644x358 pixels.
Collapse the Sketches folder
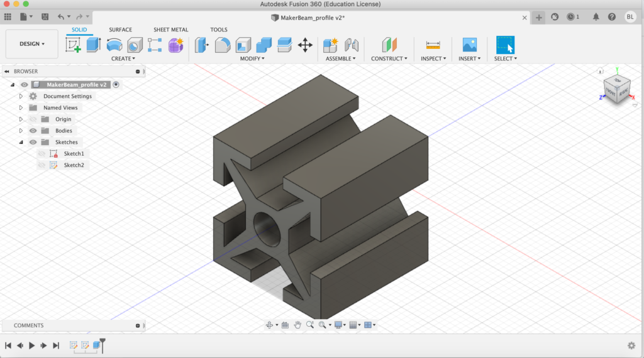click(21, 142)
